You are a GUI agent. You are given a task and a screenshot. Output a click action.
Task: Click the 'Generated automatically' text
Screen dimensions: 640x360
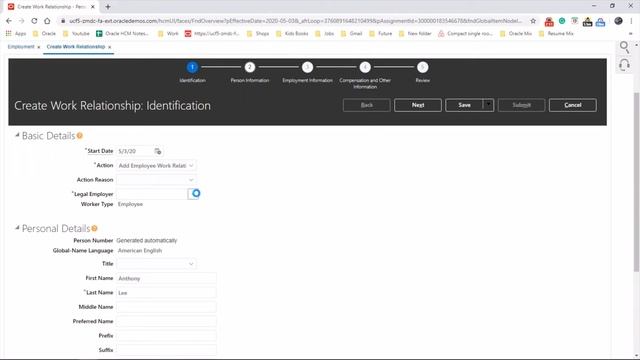coord(147,240)
